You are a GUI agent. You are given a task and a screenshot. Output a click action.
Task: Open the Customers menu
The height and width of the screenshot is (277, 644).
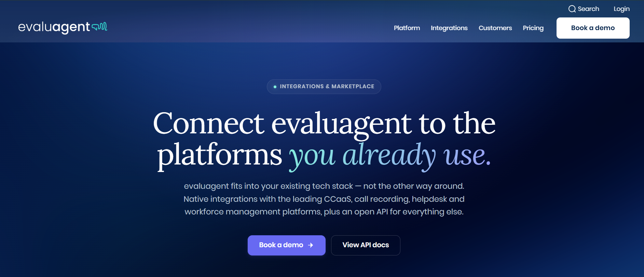(495, 28)
